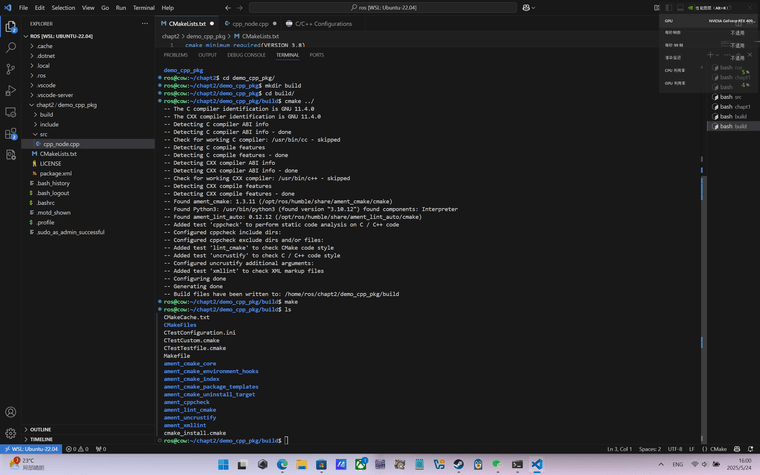This screenshot has height=475, width=760.
Task: Click the UTF-8 encoding status
Action: coord(675,449)
